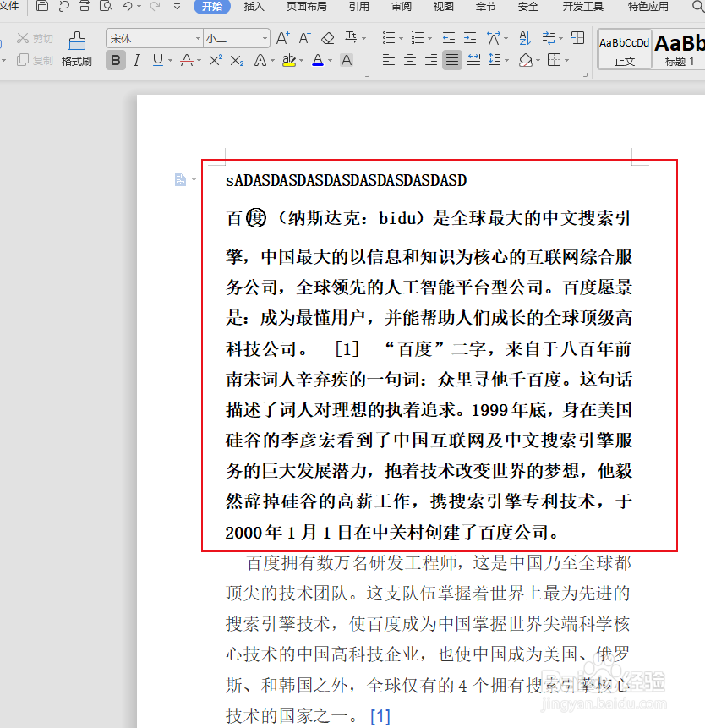Click the Subscript X₂ icon
This screenshot has width=705, height=728.
pos(237,60)
